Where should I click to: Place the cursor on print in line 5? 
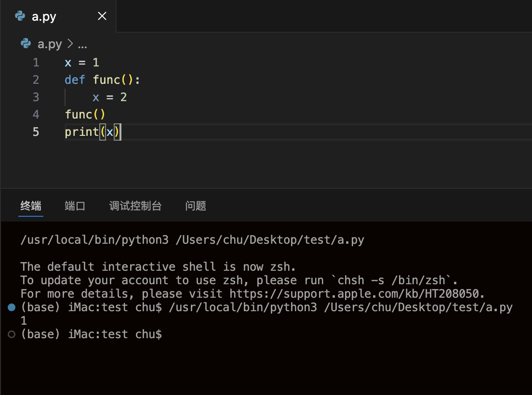(81, 132)
